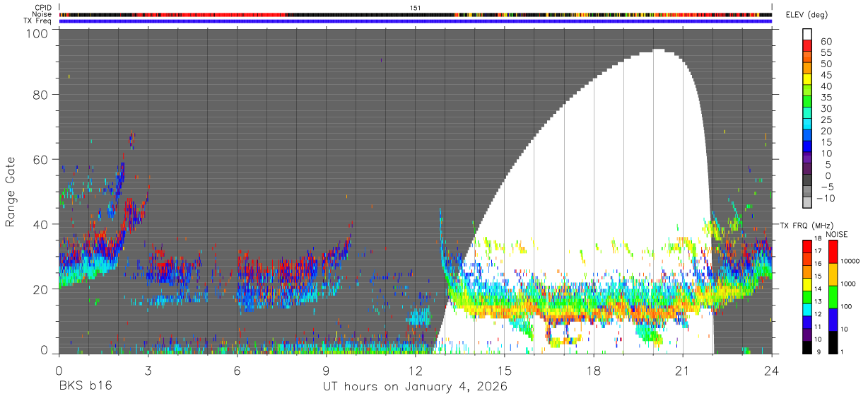The height and width of the screenshot is (401, 868).
Task: Click the "15" tick on the UT hours axis
Action: pos(505,370)
